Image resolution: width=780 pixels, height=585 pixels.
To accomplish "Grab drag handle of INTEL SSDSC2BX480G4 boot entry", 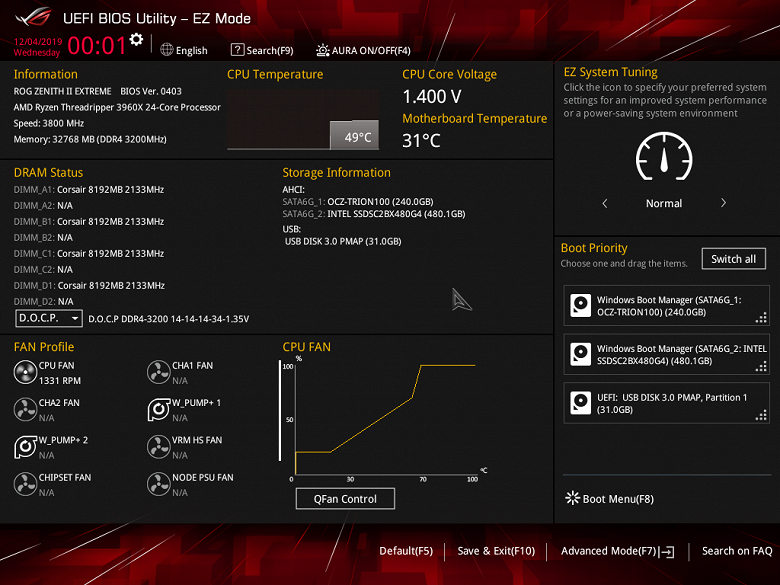I will point(761,366).
